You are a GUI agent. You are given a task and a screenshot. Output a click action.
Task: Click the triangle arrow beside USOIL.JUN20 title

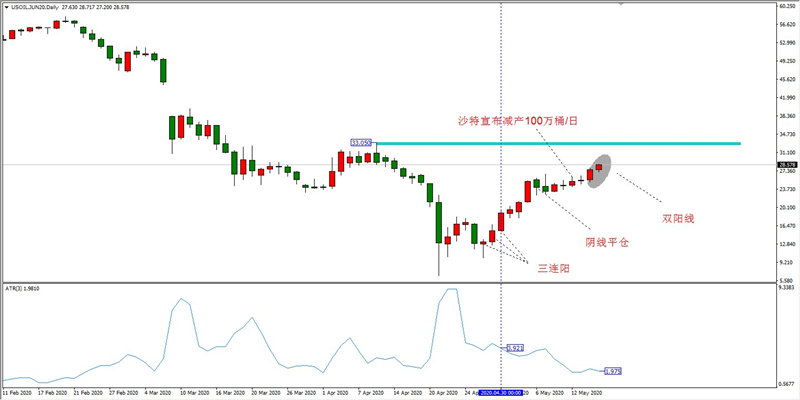pos(5,8)
